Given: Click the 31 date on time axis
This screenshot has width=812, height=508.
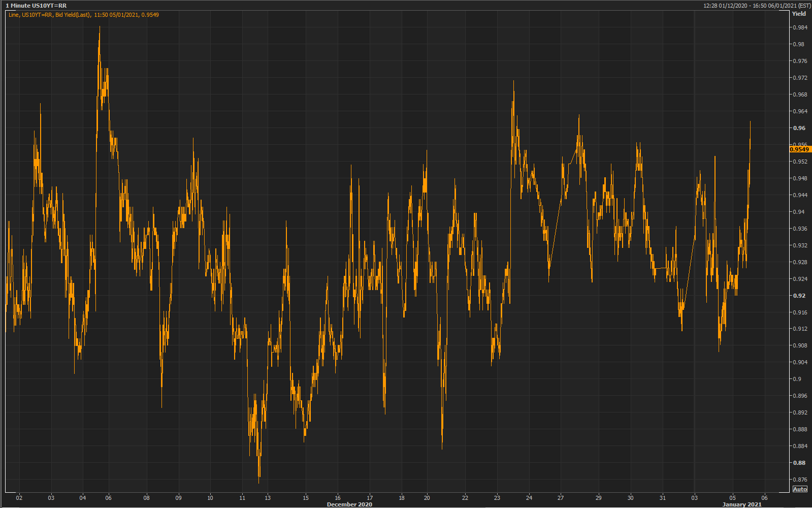Looking at the screenshot, I should 663,498.
